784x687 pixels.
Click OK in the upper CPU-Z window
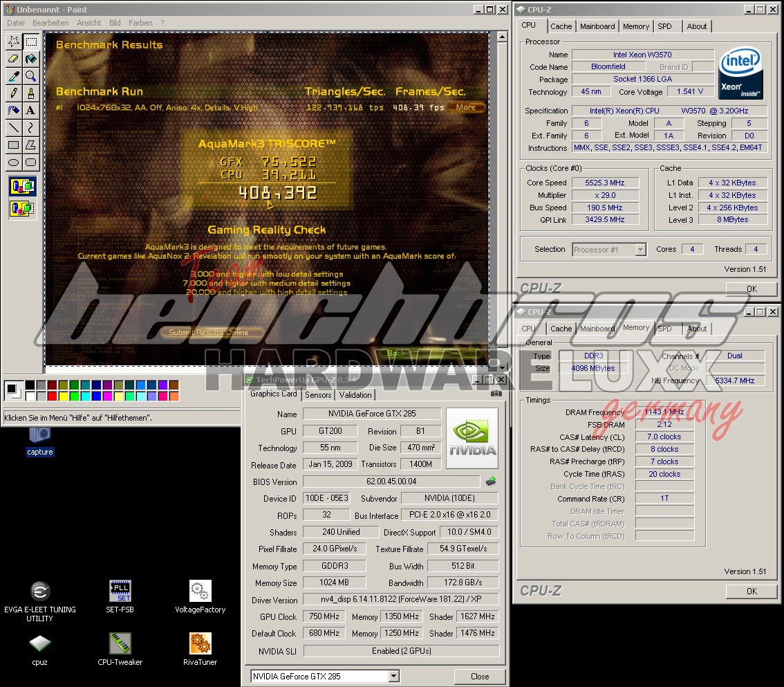click(752, 288)
